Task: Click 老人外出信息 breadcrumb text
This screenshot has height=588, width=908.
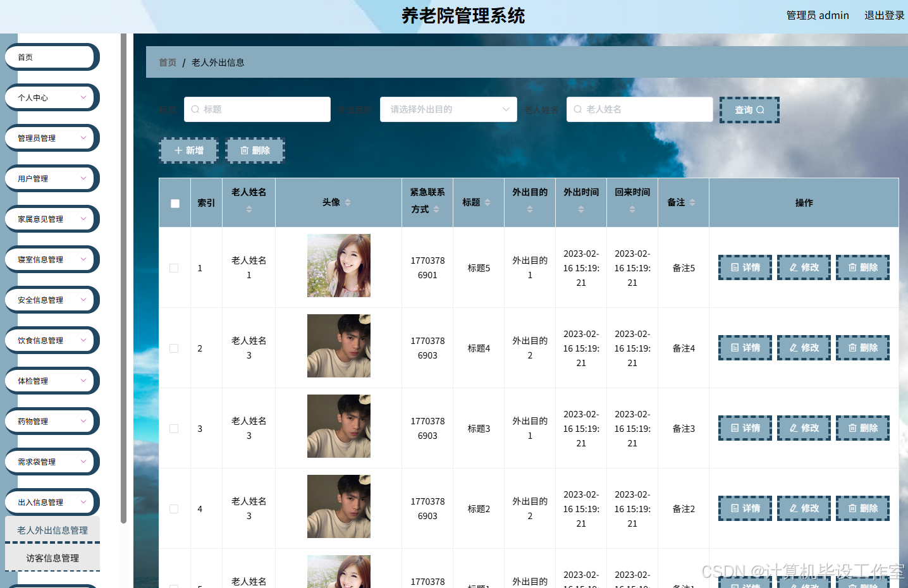Action: [x=218, y=62]
